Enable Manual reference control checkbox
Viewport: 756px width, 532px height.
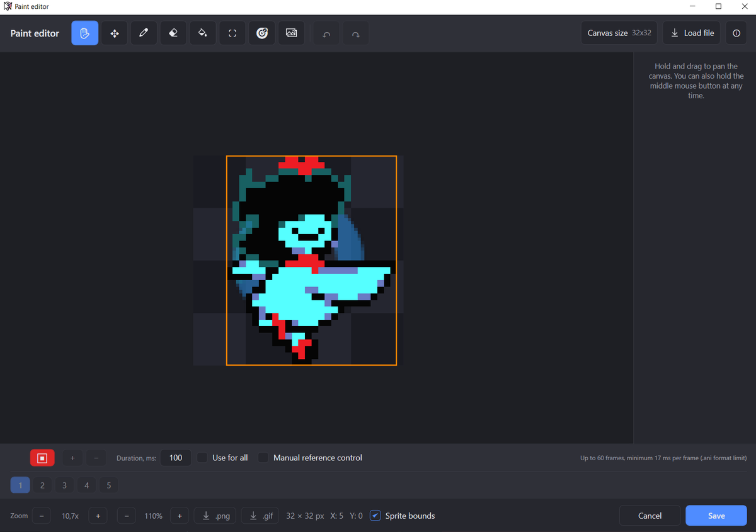point(263,458)
